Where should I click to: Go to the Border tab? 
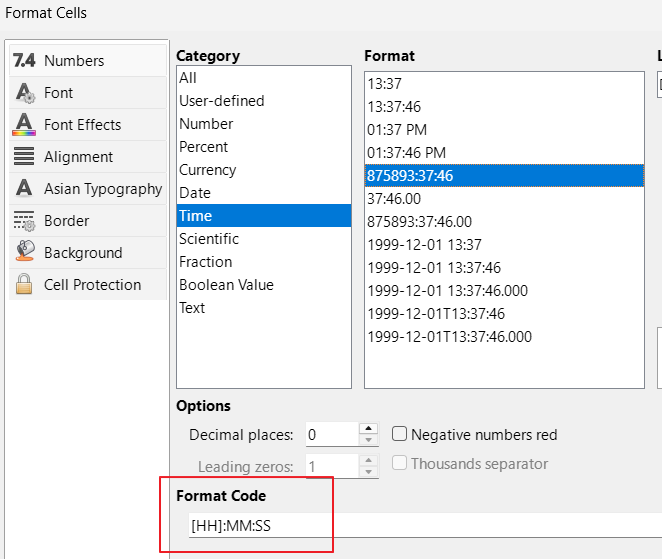coord(88,221)
